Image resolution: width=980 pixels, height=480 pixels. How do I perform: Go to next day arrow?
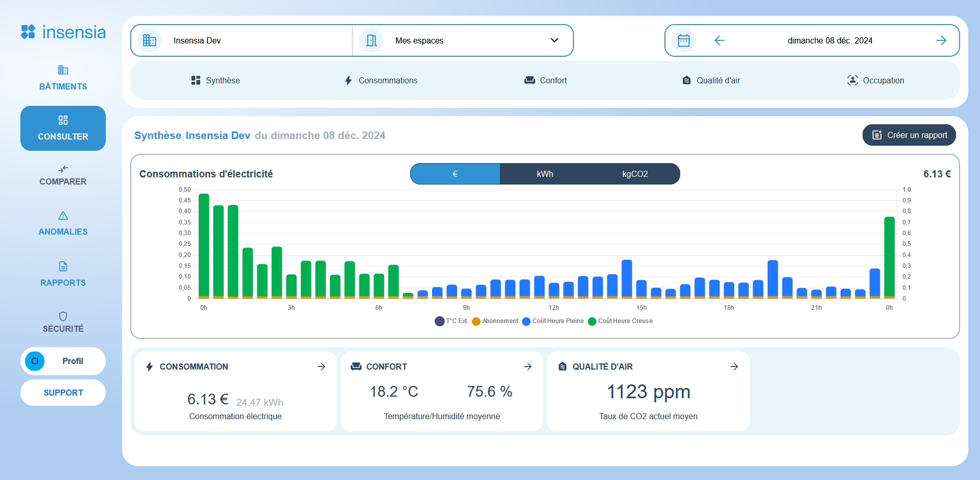pos(941,40)
